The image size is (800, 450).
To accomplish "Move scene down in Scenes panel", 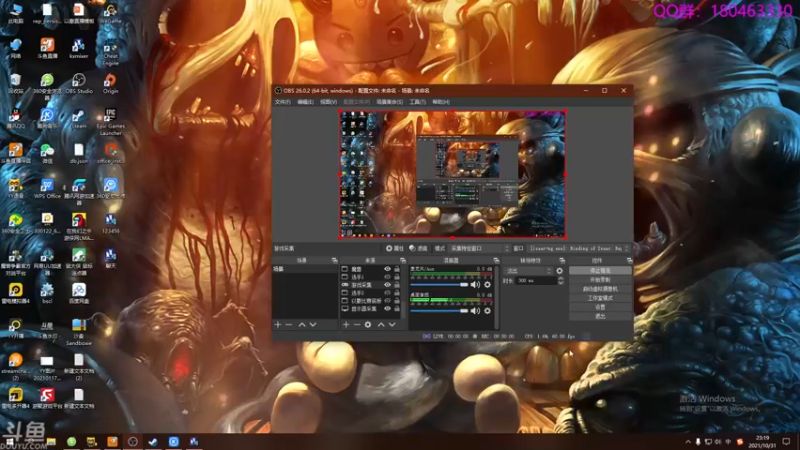I will pyautogui.click(x=313, y=324).
